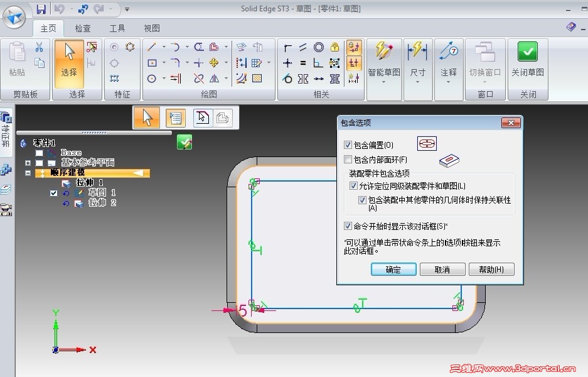Collapse the 顺序建模 tree node
This screenshot has width=588, height=377.
[28, 173]
